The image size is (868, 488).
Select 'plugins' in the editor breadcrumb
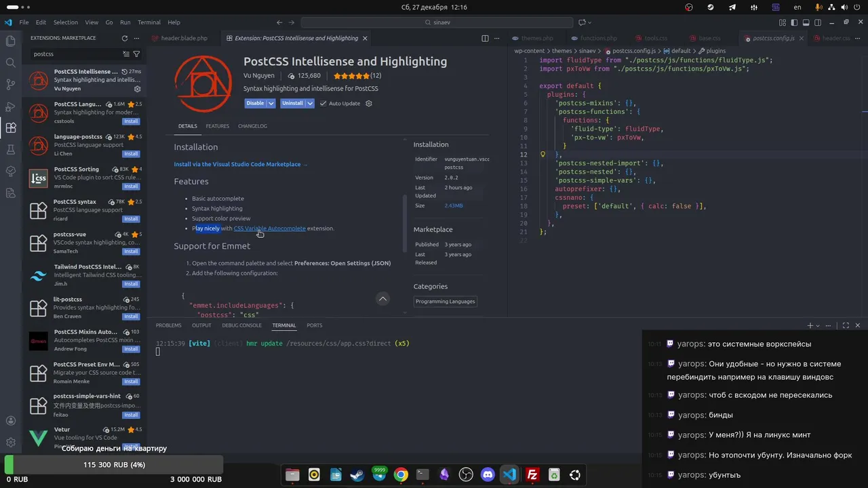(x=715, y=51)
